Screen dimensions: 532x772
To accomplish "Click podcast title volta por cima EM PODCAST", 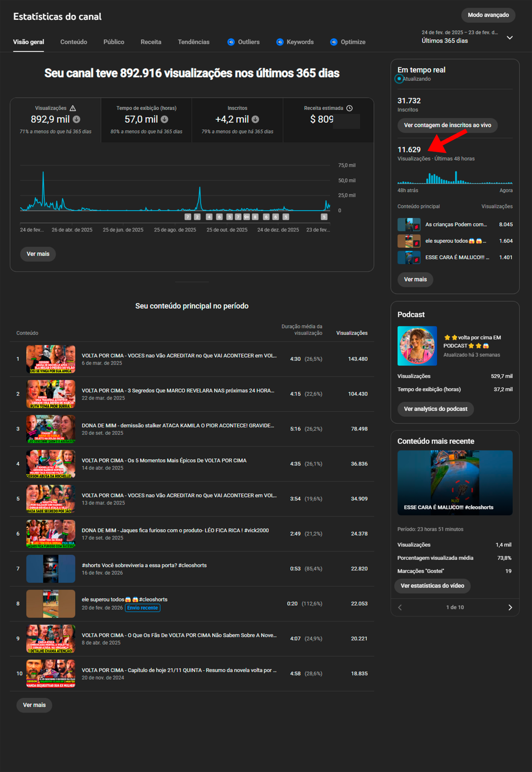I will [472, 342].
